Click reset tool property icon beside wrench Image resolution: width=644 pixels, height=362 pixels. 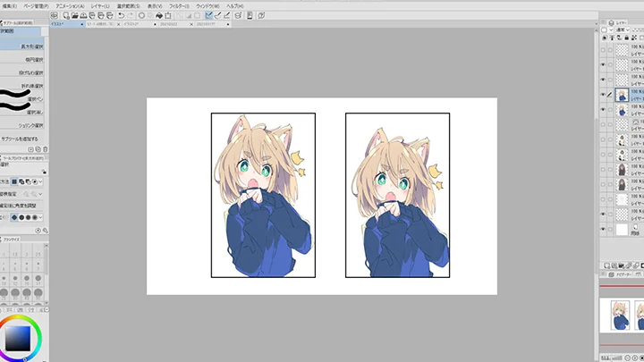[38, 231]
